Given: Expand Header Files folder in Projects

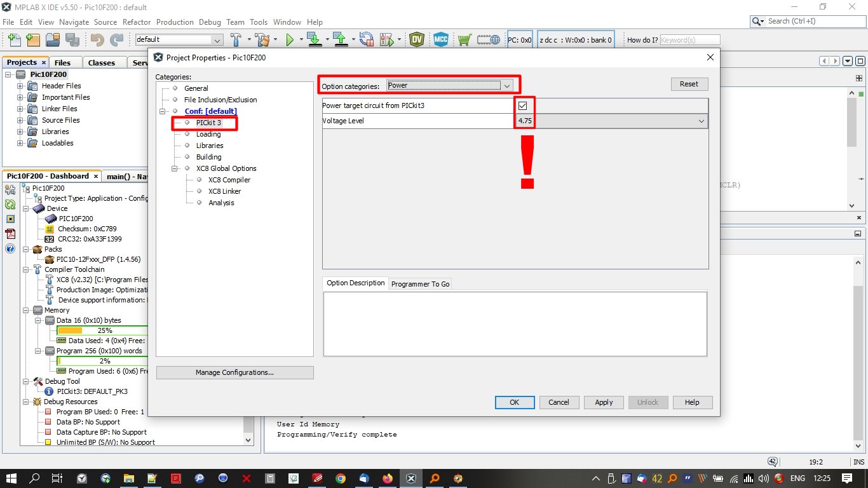Looking at the screenshot, I should pyautogui.click(x=20, y=86).
